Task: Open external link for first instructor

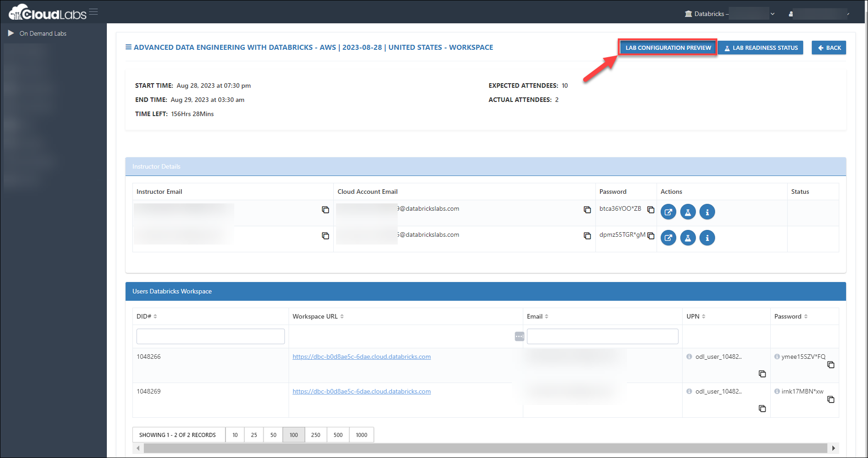Action: pyautogui.click(x=668, y=212)
